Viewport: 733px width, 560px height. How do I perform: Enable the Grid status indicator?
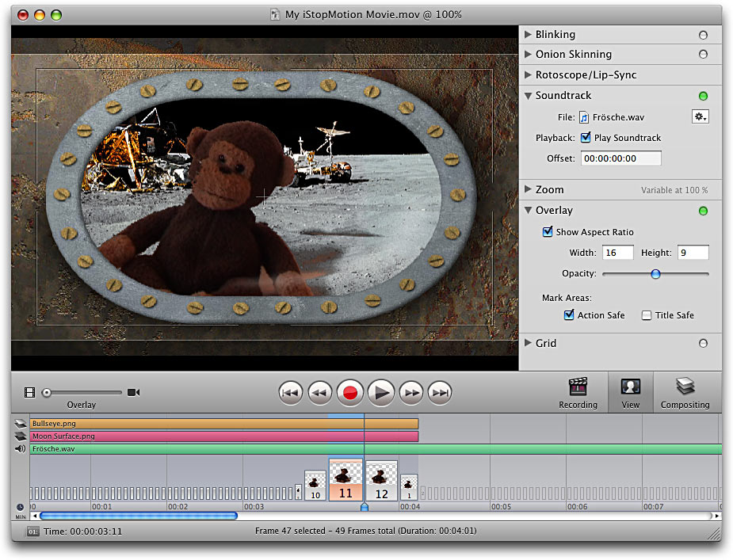pos(703,344)
